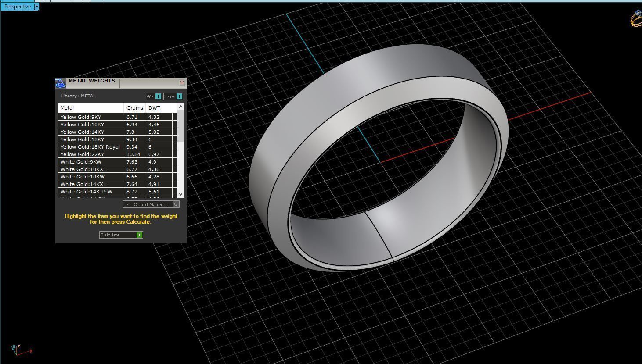Viewport: 642px width, 364px height.
Task: Click the 8.72 grams value
Action: pos(132,192)
